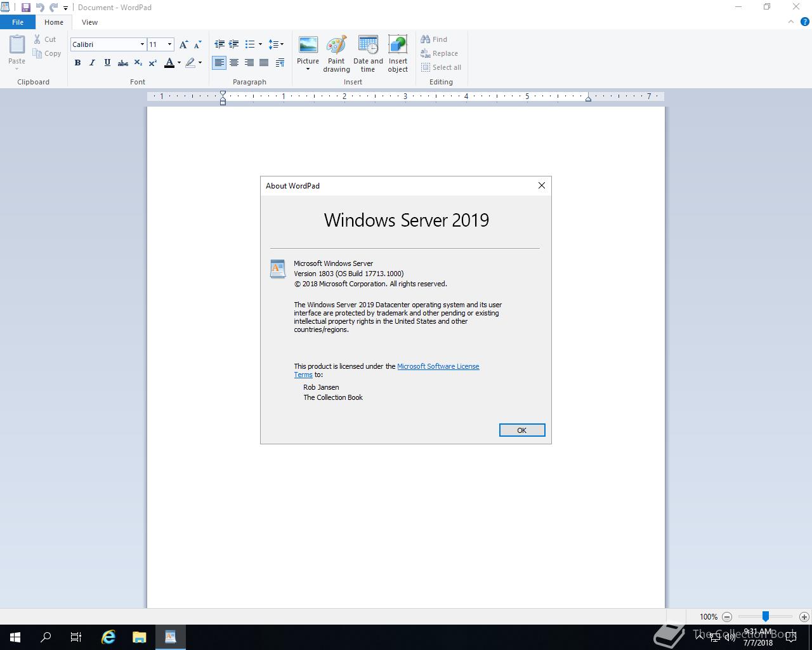Click the Undo arrow in title bar
Screen dimensions: 812x650
[40, 8]
